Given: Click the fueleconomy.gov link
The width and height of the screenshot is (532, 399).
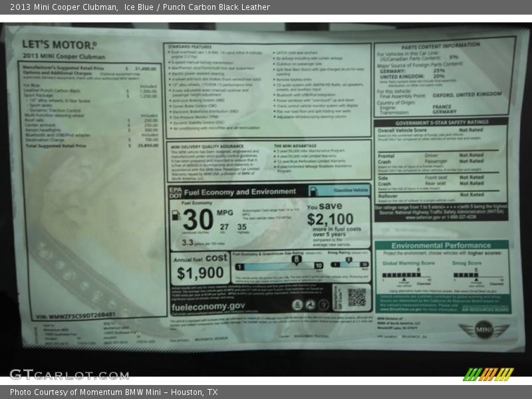Looking at the screenshot, I should tap(209, 306).
